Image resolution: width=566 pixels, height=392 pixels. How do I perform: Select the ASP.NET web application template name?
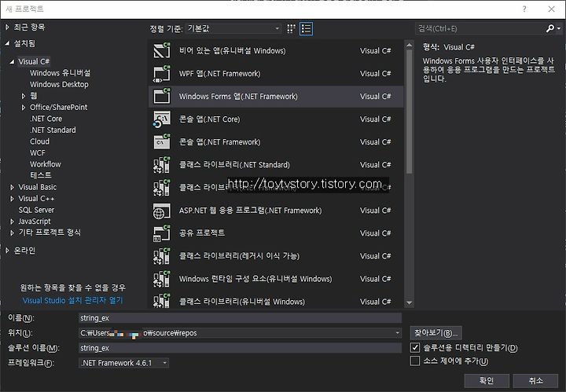pos(251,211)
